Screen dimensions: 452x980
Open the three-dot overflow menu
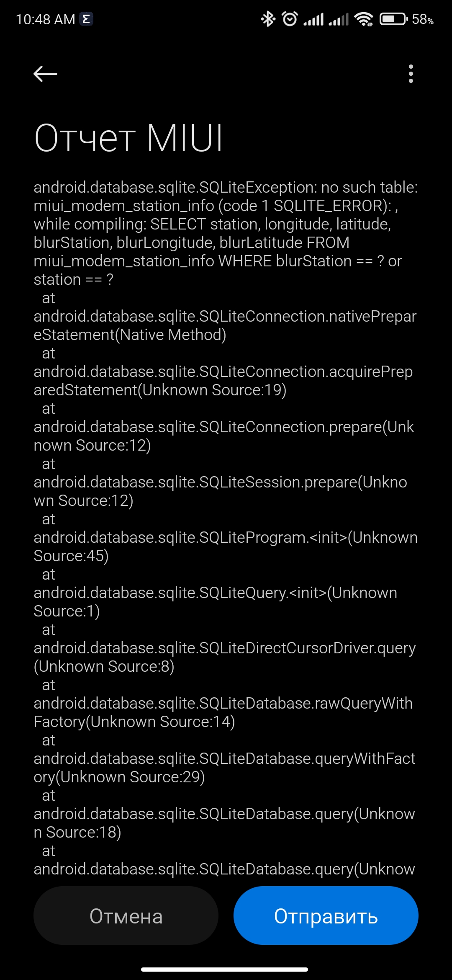pos(411,74)
